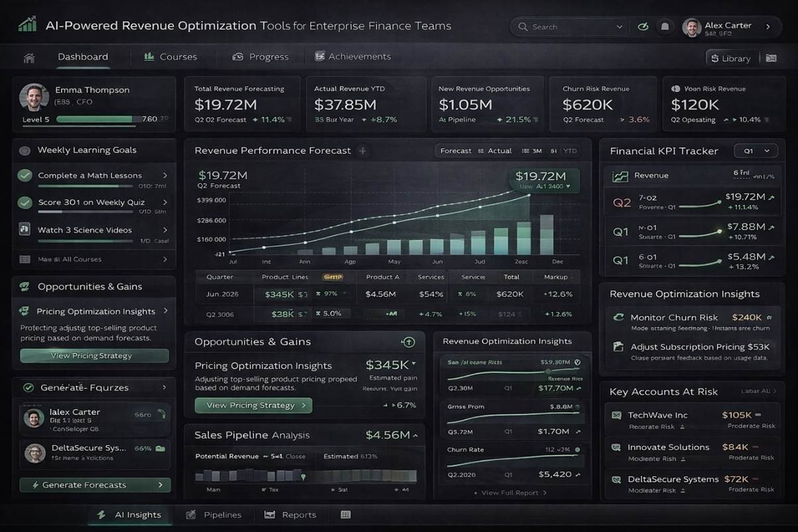Viewport: 798px width, 532px height.
Task: Toggle the Score 301 on Weekly Quiz checkmark
Action: [25, 202]
